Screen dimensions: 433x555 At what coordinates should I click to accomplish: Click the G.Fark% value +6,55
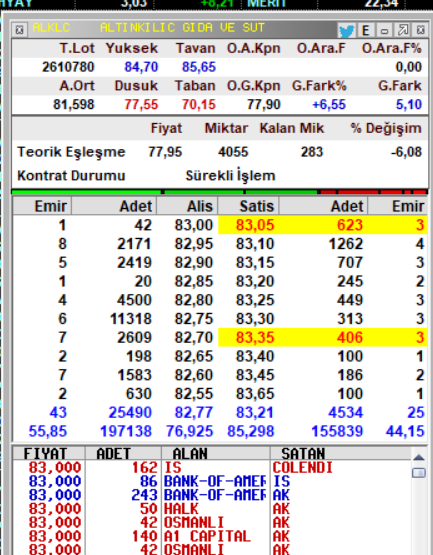pyautogui.click(x=329, y=105)
